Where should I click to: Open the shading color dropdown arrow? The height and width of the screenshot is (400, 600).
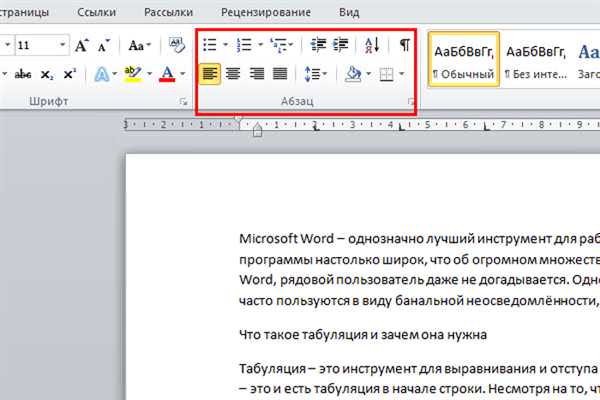[368, 73]
